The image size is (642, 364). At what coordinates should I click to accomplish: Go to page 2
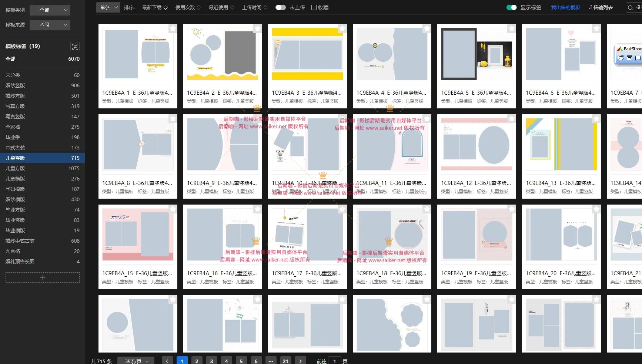197,361
